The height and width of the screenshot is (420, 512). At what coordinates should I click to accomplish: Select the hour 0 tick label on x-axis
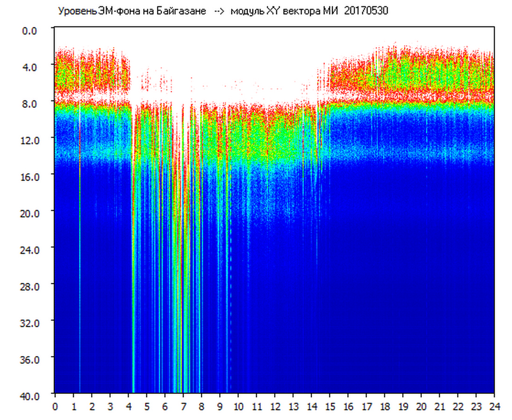click(x=55, y=406)
